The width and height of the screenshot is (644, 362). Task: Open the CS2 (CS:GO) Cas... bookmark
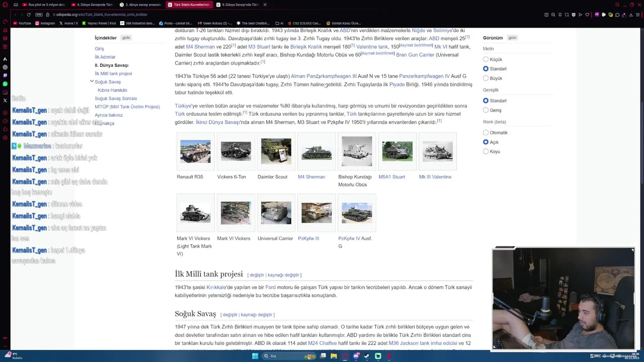click(303, 23)
